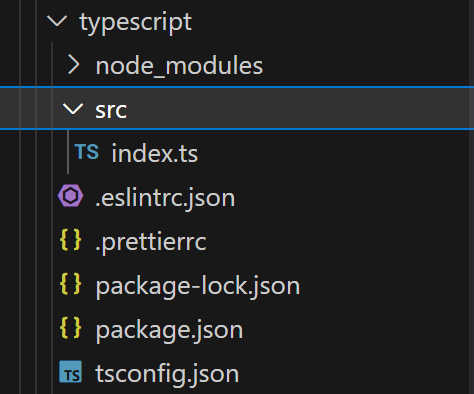
Task: Select the src folder label
Action: click(111, 111)
